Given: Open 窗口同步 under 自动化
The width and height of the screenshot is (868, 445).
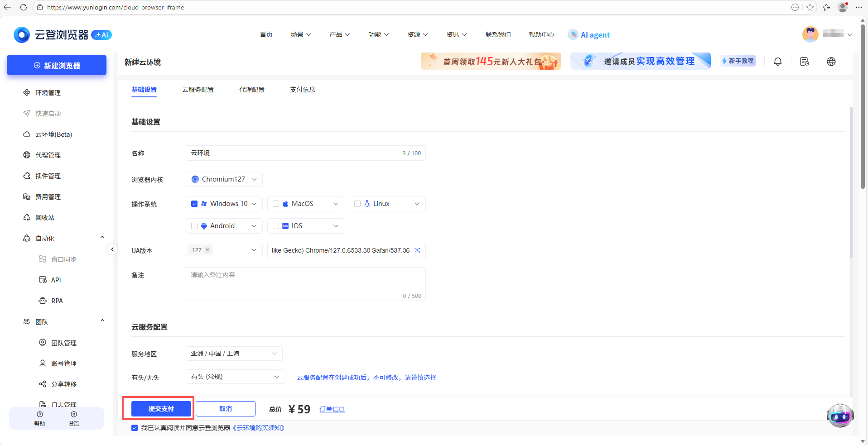Looking at the screenshot, I should pos(62,259).
